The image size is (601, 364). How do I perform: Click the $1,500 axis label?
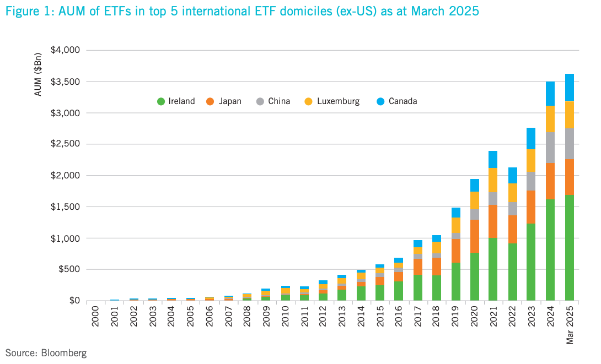click(x=65, y=207)
